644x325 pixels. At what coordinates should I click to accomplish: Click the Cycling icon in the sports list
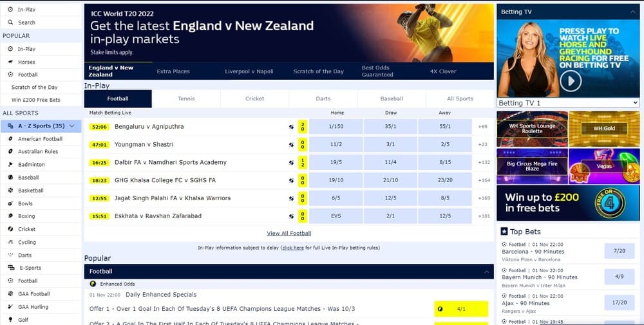[x=10, y=242]
